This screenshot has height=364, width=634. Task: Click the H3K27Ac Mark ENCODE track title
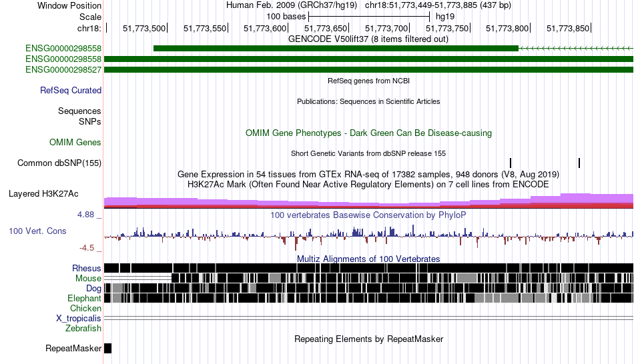coord(368,184)
